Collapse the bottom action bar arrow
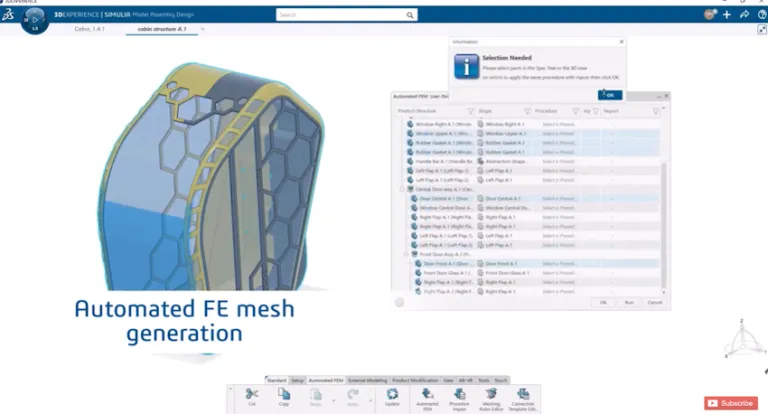 pyautogui.click(x=230, y=389)
